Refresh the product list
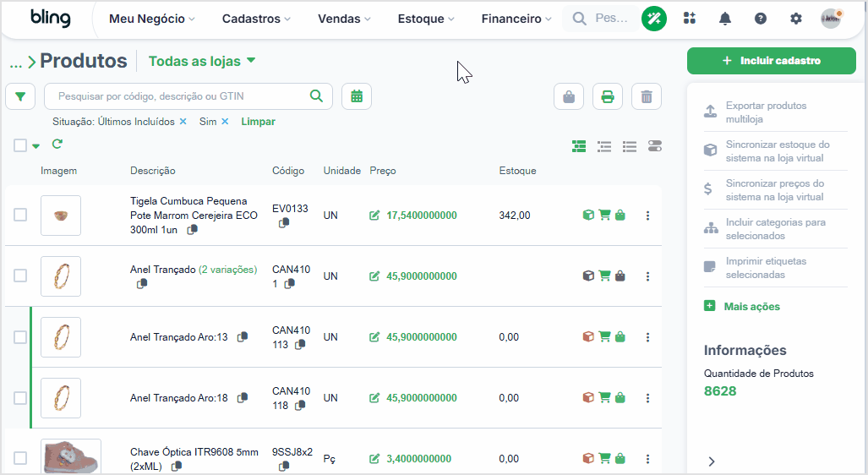The height and width of the screenshot is (475, 868). (57, 144)
